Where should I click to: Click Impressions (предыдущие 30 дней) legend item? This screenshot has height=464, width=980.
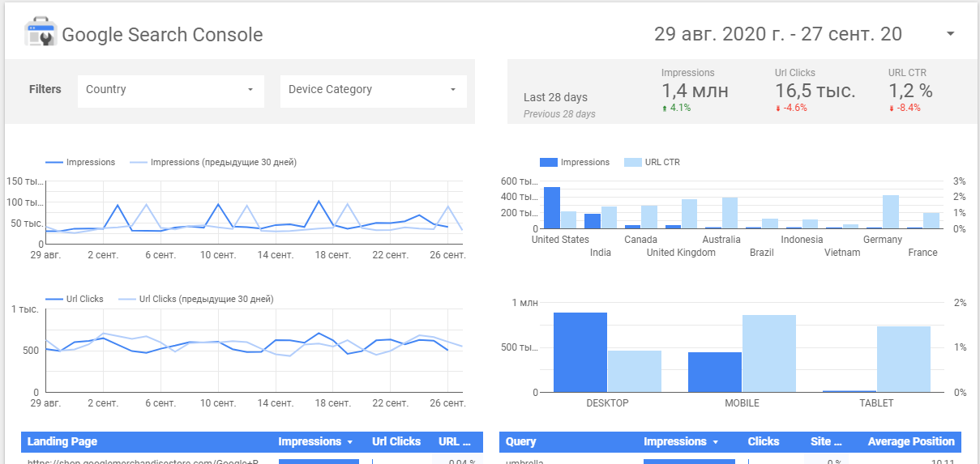(212, 162)
